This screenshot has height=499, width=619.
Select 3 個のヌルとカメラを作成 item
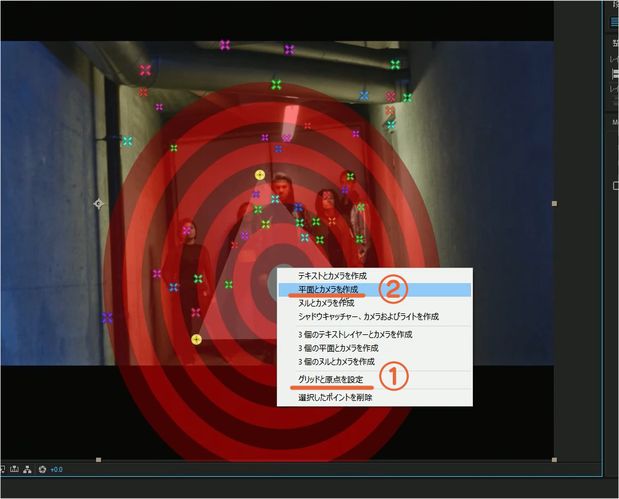tap(336, 361)
